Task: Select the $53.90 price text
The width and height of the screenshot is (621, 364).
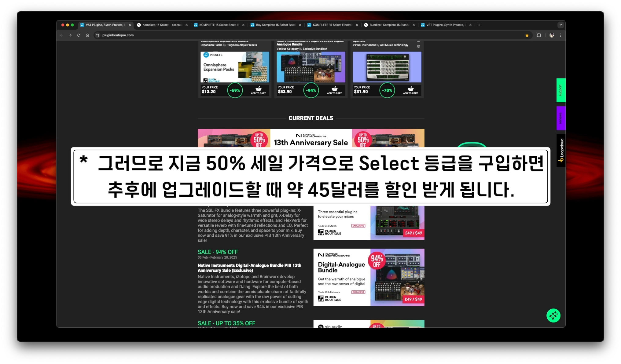Action: click(285, 92)
